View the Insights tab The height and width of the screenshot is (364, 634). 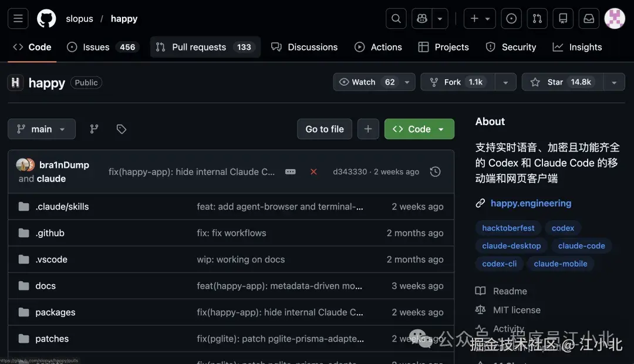pyautogui.click(x=577, y=48)
